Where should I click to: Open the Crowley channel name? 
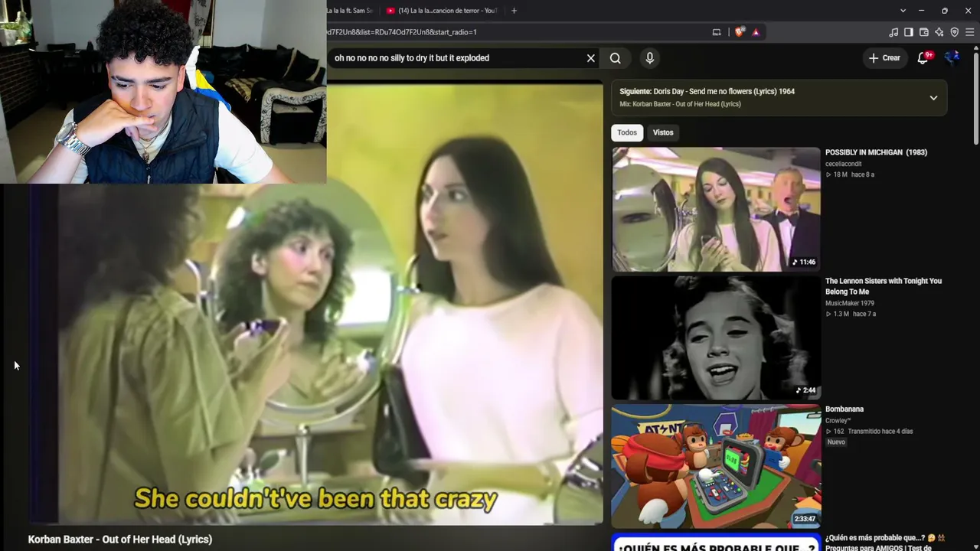pyautogui.click(x=838, y=420)
